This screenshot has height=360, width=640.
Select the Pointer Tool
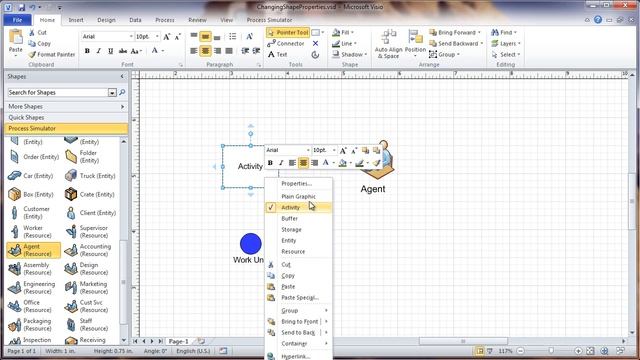click(288, 32)
